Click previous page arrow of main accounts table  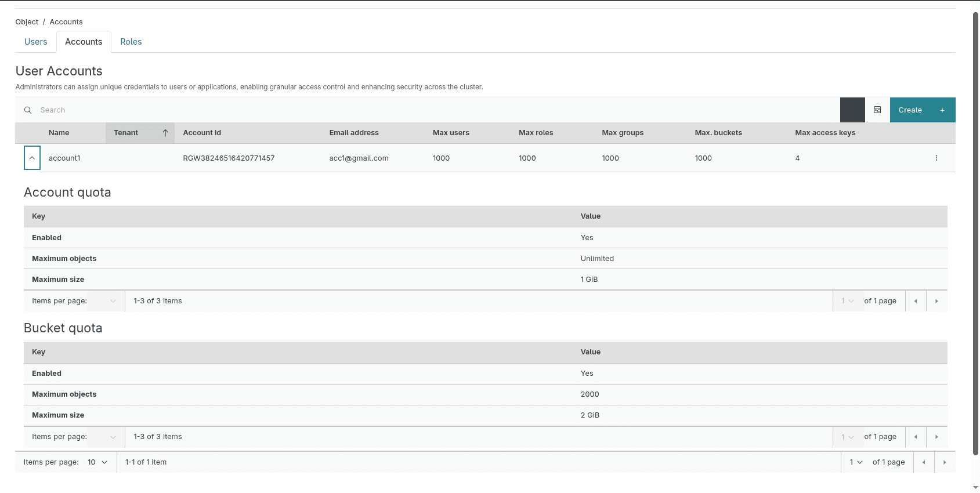point(924,462)
